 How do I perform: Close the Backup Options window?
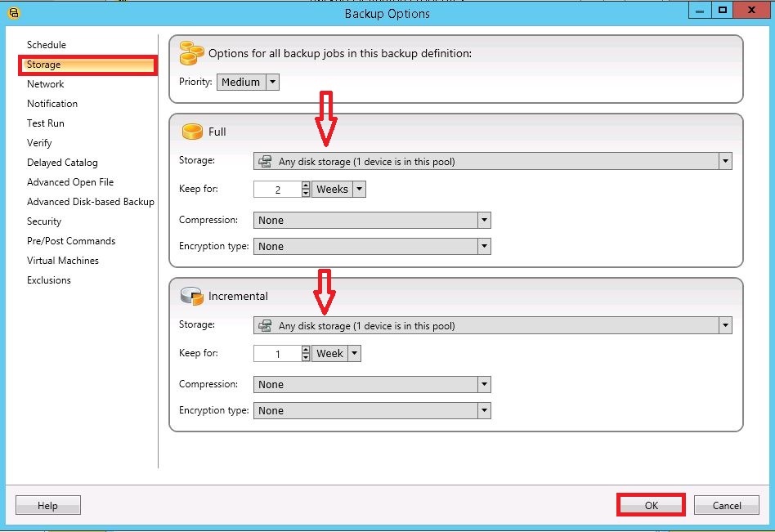click(751, 11)
